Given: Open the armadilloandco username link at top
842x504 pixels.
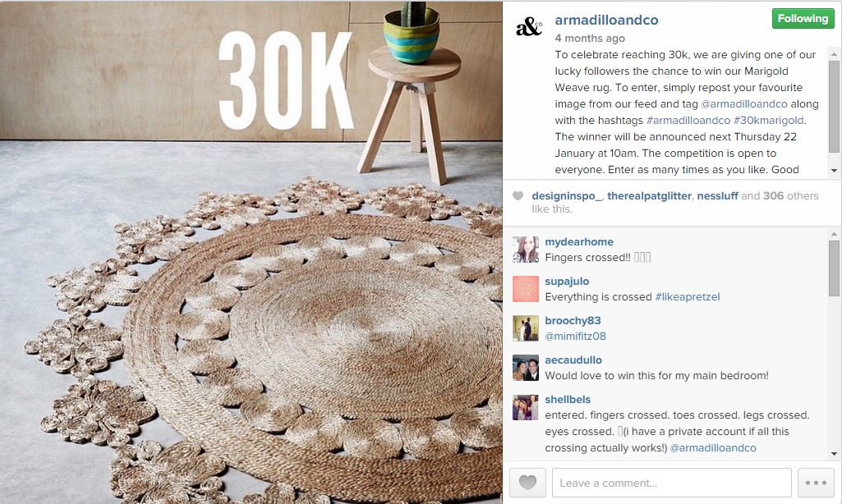Looking at the screenshot, I should point(606,20).
